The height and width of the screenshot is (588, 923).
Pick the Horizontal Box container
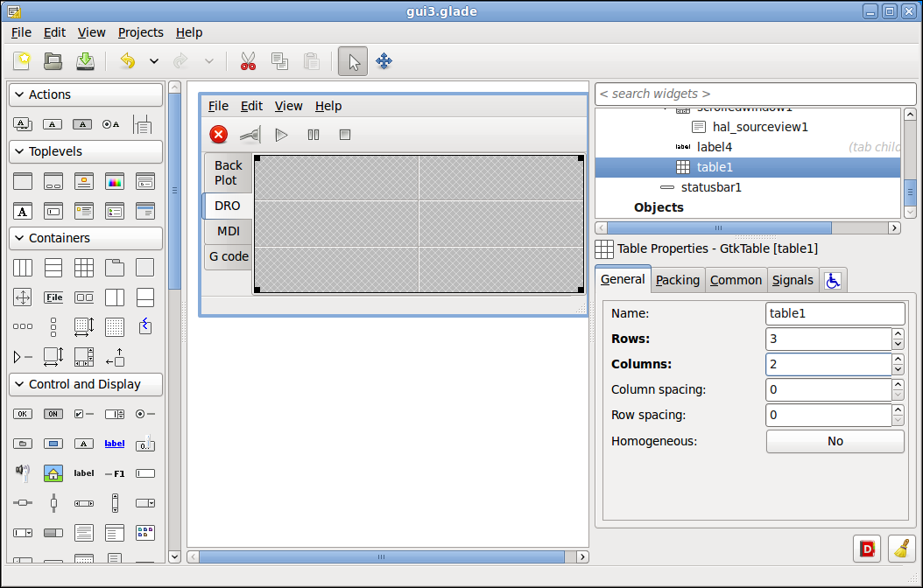coord(23,268)
